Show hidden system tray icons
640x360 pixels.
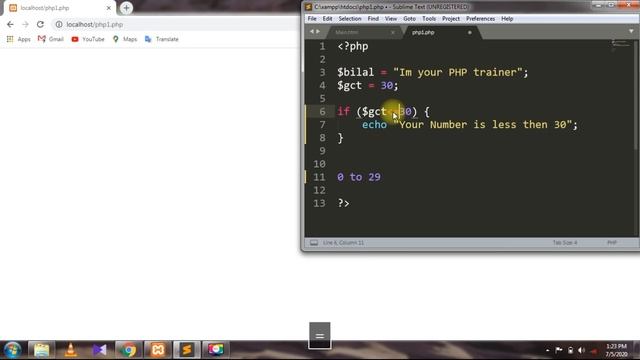(x=547, y=350)
